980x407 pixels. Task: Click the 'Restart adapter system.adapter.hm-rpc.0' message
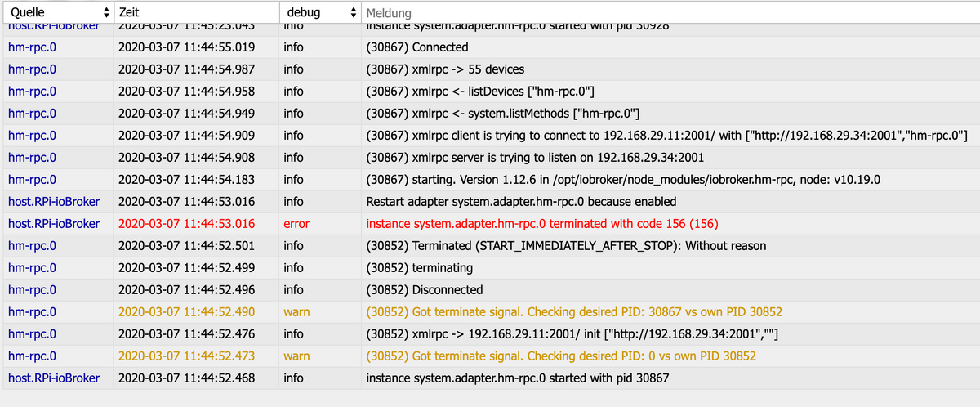tap(521, 202)
